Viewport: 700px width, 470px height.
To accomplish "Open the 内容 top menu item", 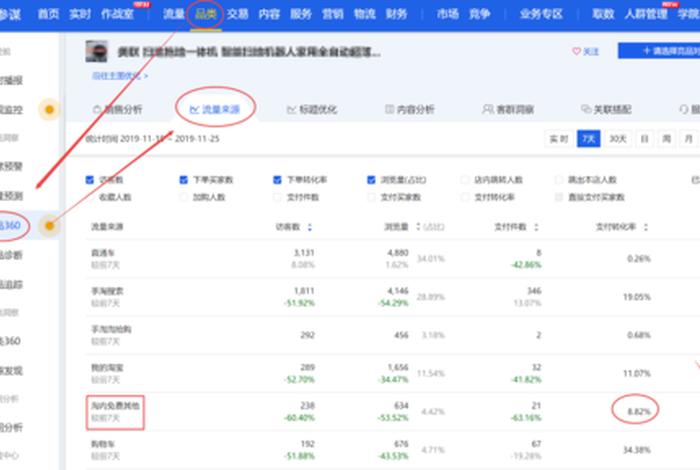I will (x=269, y=14).
